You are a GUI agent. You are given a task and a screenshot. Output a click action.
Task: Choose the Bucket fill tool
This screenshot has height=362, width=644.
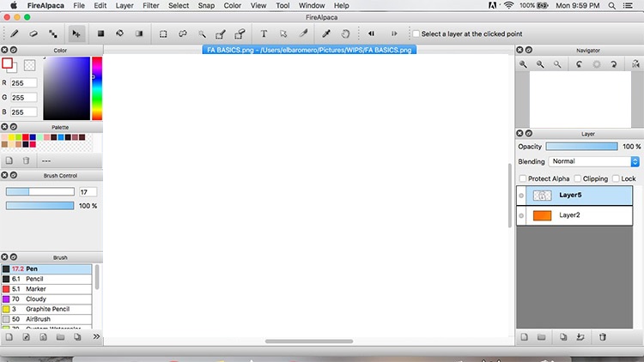(119, 34)
